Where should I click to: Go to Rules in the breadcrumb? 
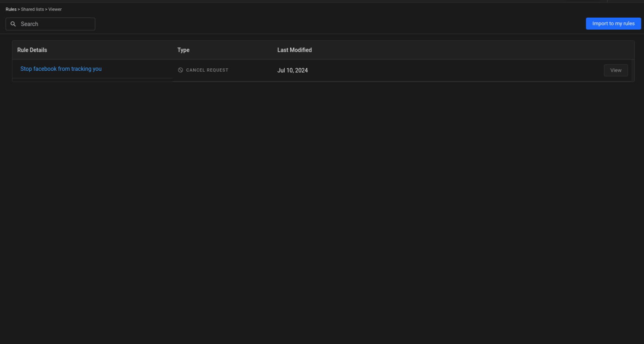click(11, 9)
